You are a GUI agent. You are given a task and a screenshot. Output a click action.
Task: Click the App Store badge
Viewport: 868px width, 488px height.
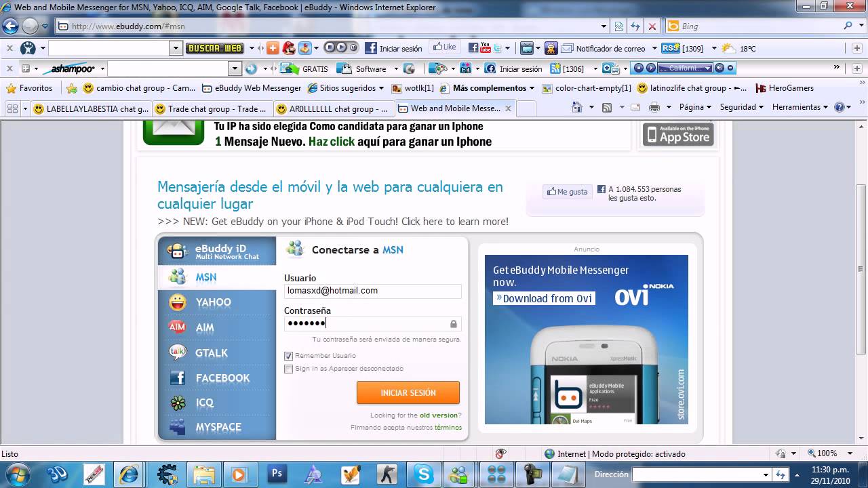(678, 134)
